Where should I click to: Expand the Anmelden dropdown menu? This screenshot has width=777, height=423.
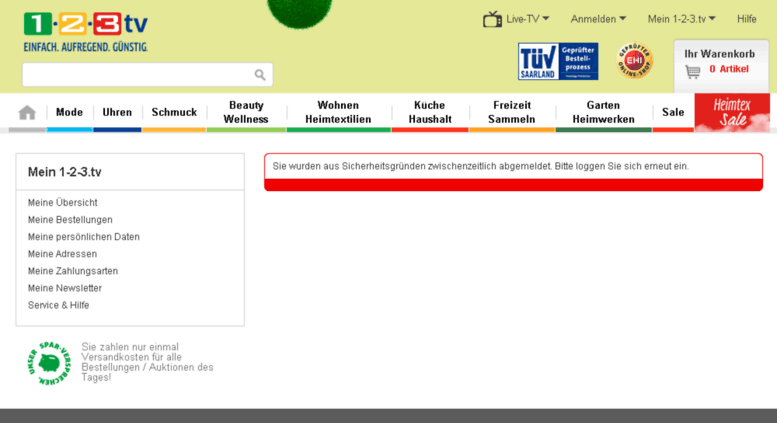tap(598, 19)
